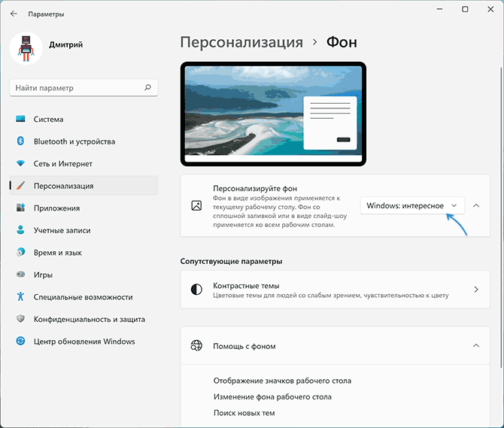Open the Контрастные темы card
Screen dimensions: 504x428
[335, 290]
